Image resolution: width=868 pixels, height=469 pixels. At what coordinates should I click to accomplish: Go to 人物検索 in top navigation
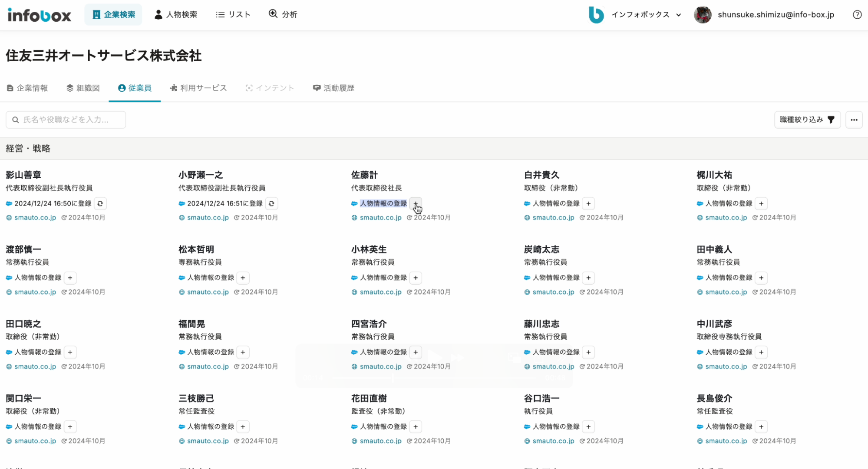point(176,15)
